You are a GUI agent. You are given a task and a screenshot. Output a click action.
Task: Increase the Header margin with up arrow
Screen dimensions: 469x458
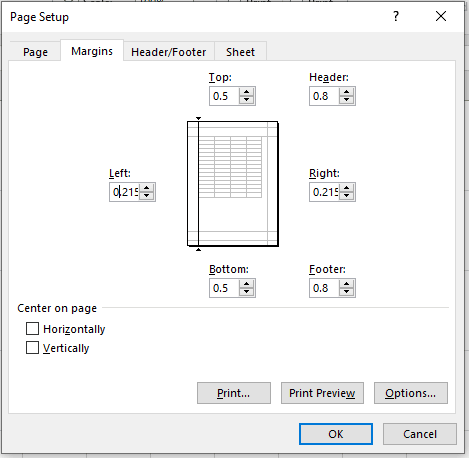(346, 92)
